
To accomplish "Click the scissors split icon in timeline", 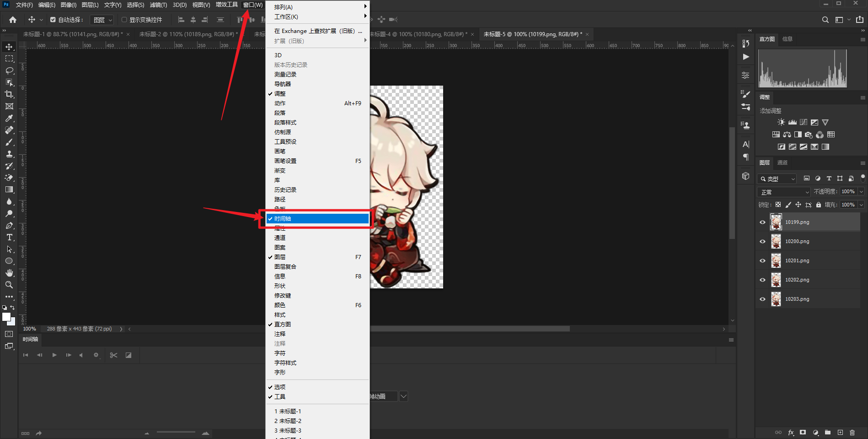I will 114,355.
